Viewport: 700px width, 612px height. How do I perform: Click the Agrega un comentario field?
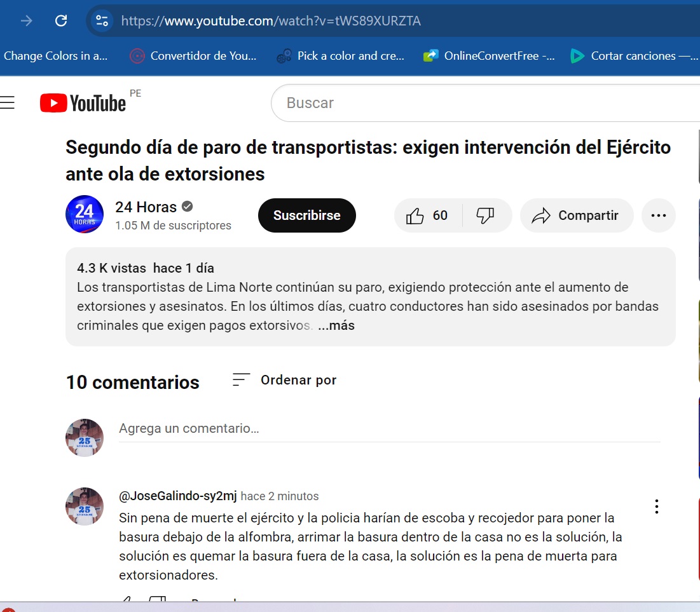click(x=388, y=428)
